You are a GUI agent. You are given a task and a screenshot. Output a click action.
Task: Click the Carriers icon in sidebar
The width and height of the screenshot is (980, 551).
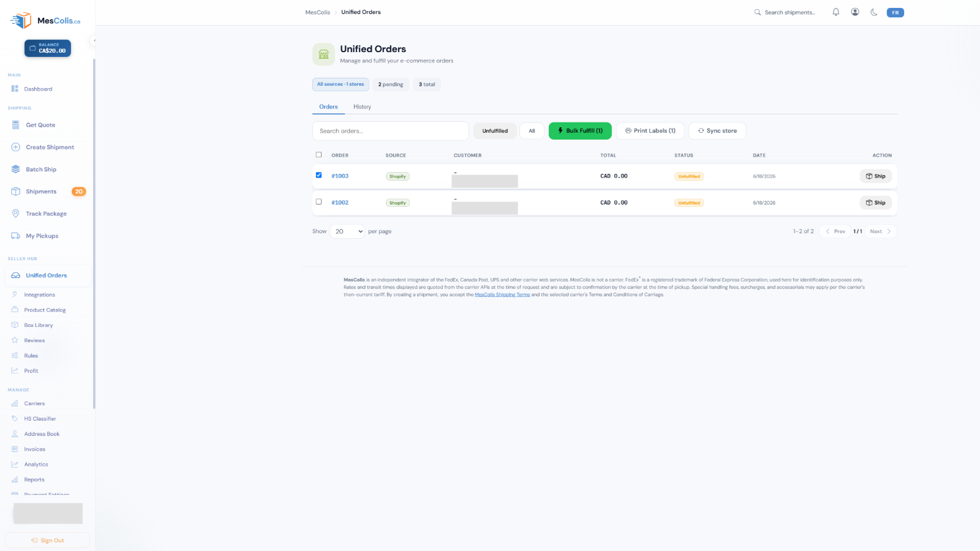point(15,403)
